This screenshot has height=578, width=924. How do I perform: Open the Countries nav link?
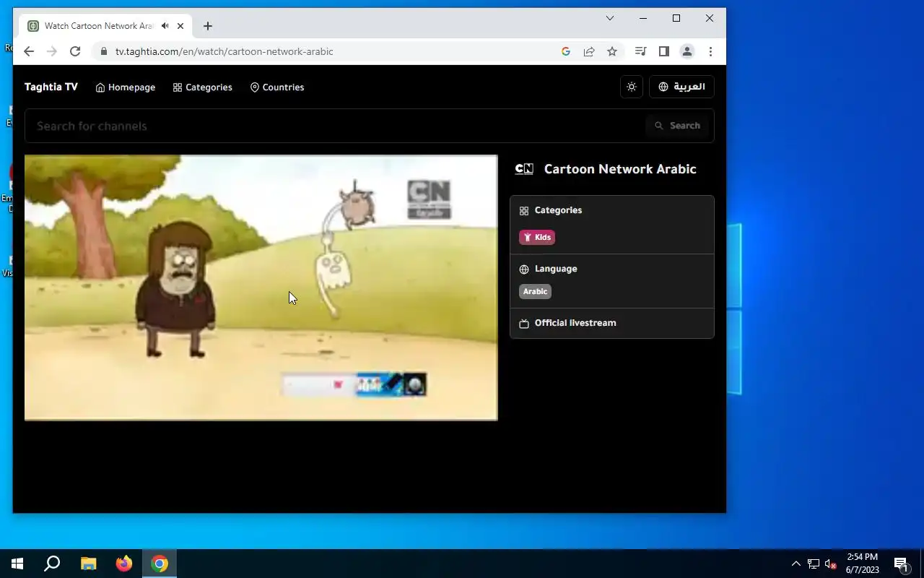276,87
